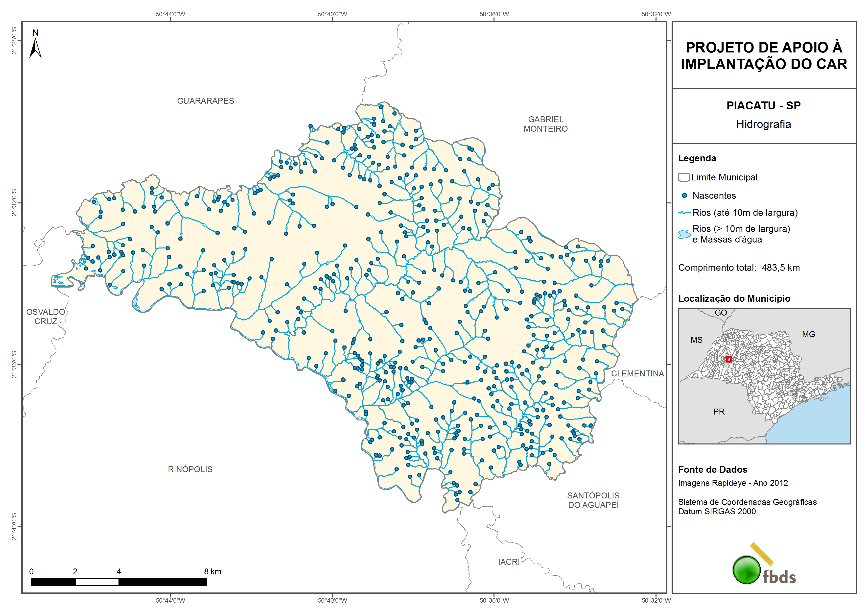Click the MS label on inset map
This screenshot has width=868, height=614.
point(696,340)
